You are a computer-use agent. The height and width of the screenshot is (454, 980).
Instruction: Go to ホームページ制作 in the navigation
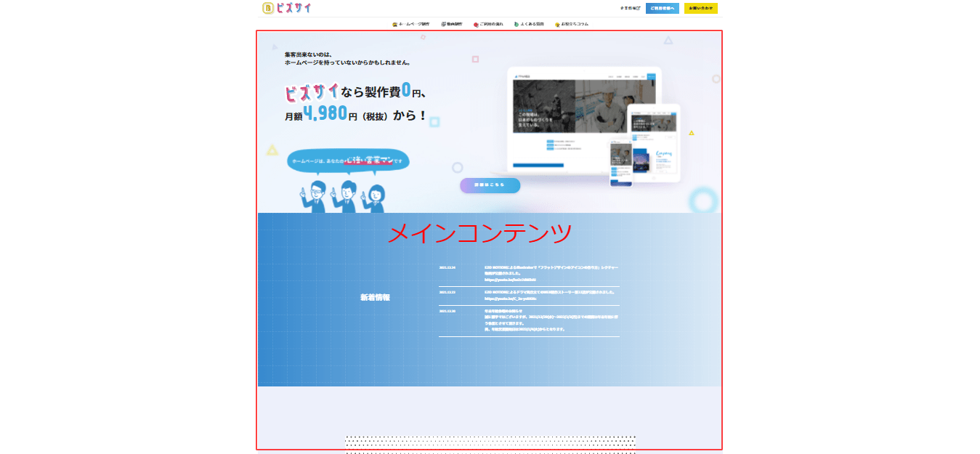410,24
